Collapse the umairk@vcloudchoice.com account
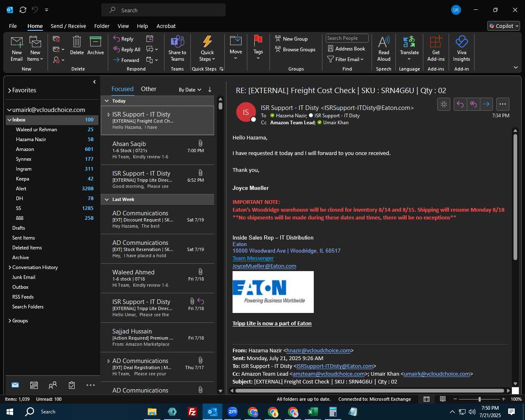Screen dimensions: 525x420 (9, 110)
